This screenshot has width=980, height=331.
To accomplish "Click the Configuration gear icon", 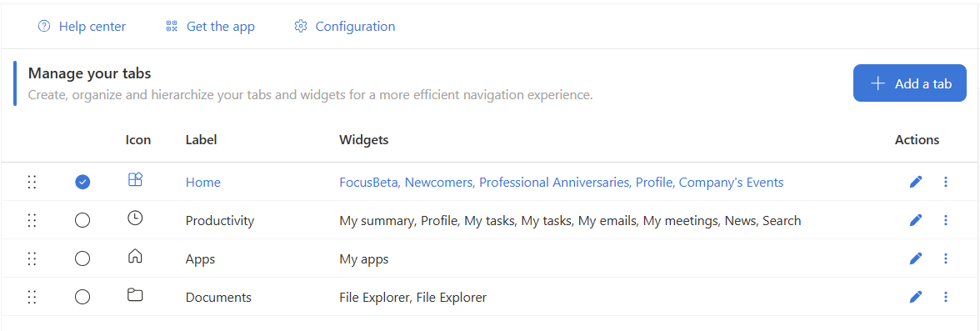I will [301, 27].
